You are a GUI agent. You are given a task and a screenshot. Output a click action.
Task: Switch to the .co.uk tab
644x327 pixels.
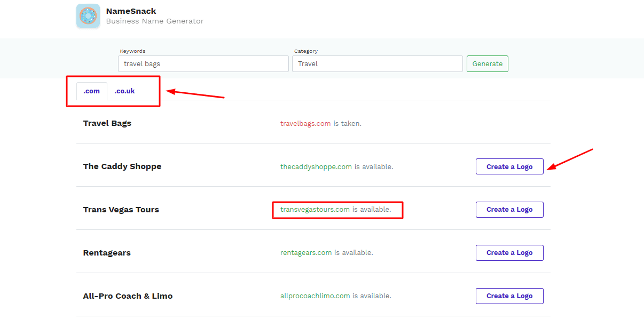click(124, 91)
